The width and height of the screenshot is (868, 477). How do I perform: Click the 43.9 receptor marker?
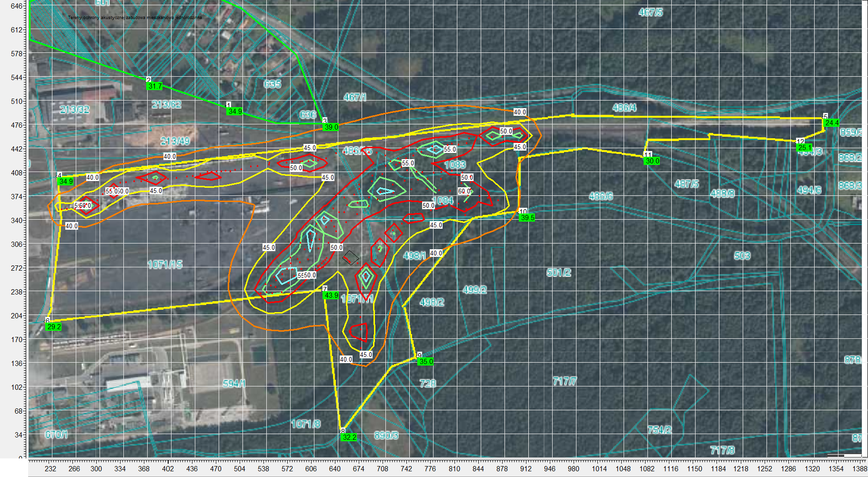pos(331,295)
